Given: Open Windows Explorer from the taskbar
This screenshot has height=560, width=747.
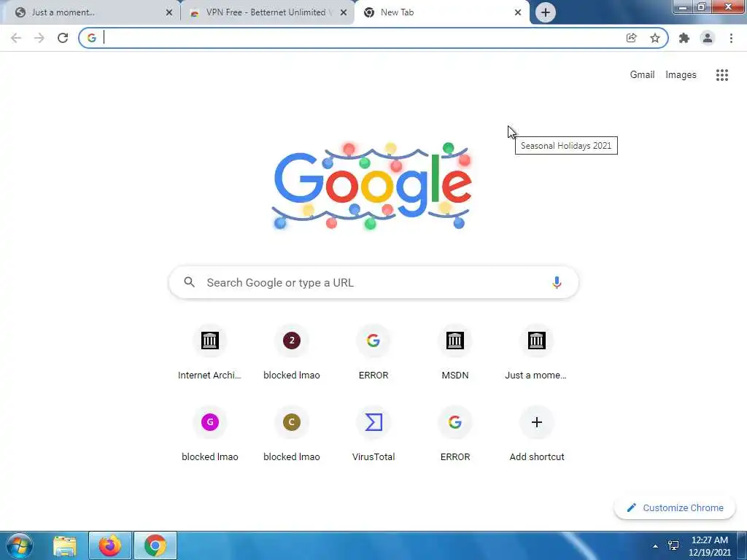Looking at the screenshot, I should pyautogui.click(x=65, y=545).
